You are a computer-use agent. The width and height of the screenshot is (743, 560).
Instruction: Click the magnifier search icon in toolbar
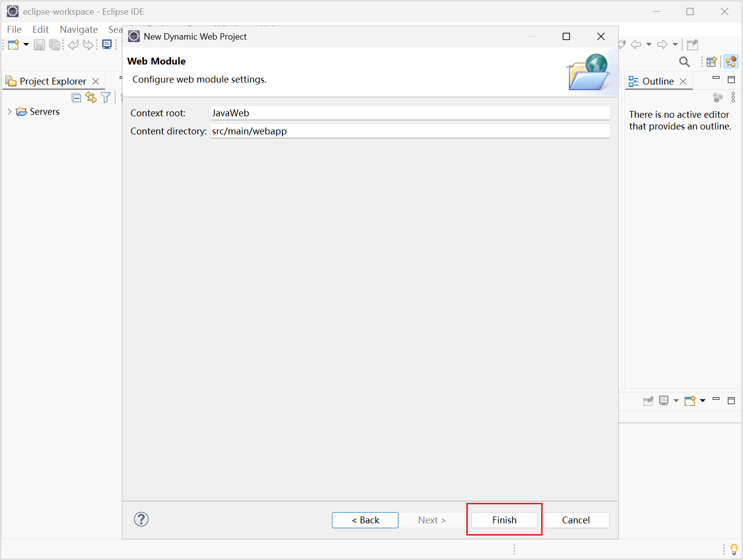click(685, 62)
